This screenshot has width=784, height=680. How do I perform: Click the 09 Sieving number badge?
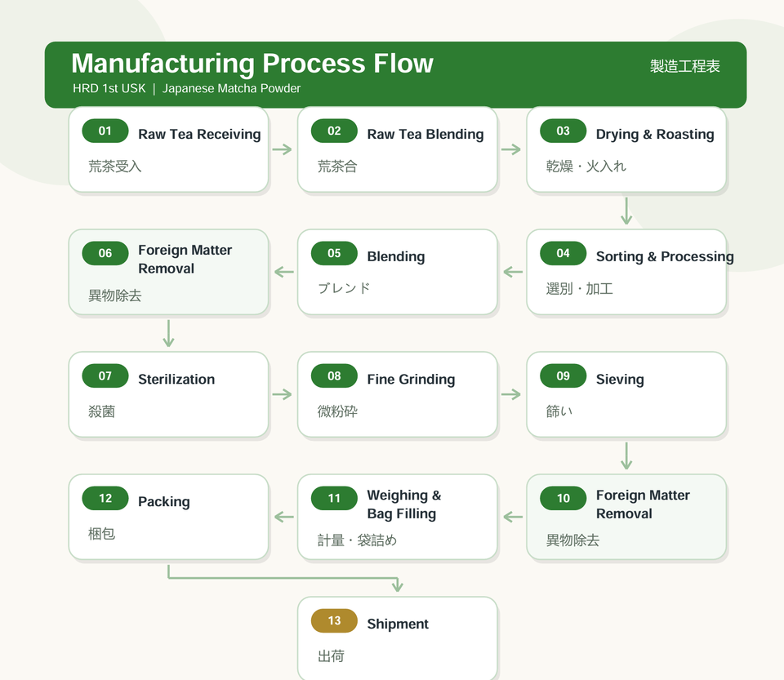tap(563, 376)
